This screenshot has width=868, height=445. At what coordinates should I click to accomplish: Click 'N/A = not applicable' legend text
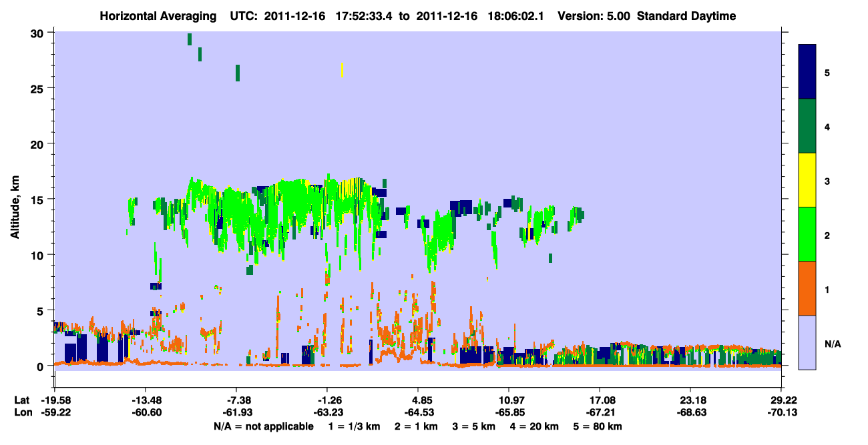263,426
